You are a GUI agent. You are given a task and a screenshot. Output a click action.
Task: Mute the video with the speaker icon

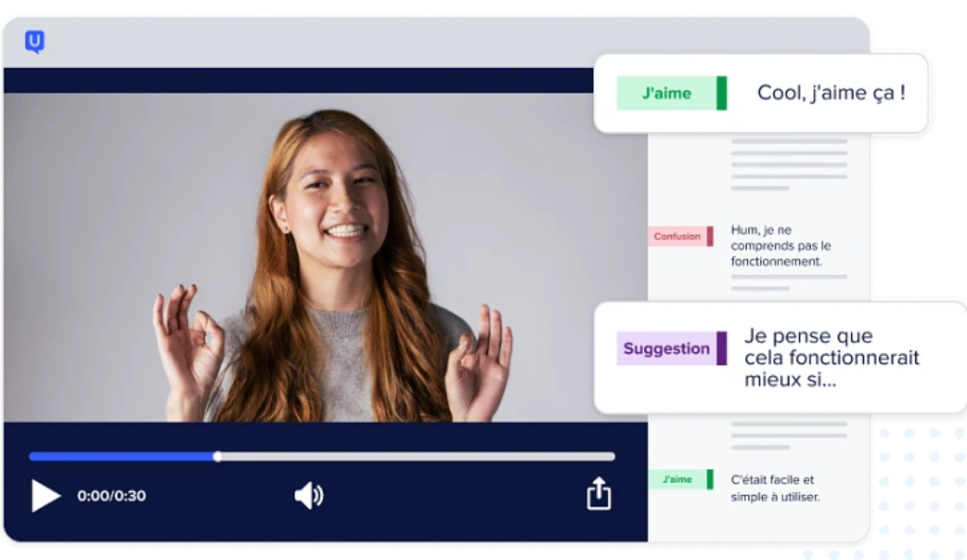pyautogui.click(x=309, y=495)
